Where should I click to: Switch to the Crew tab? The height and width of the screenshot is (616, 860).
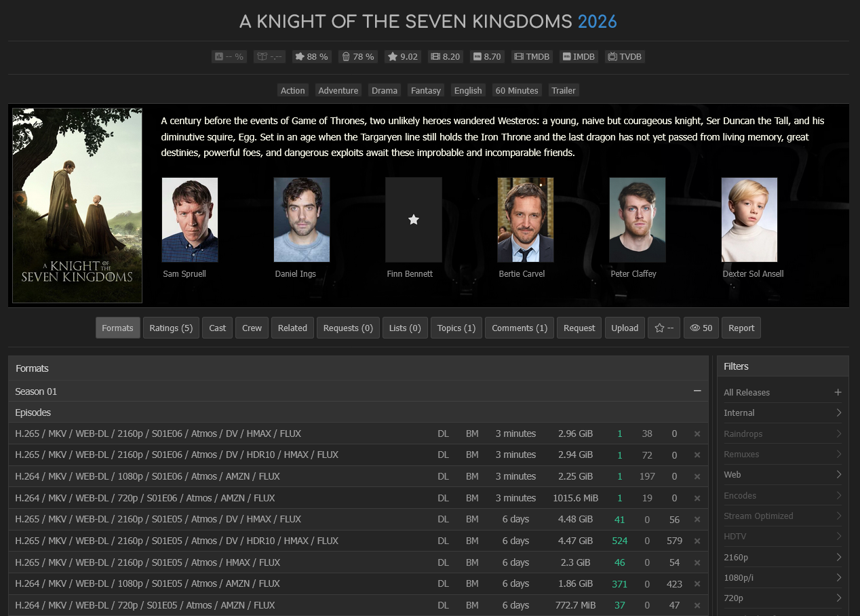pyautogui.click(x=252, y=328)
